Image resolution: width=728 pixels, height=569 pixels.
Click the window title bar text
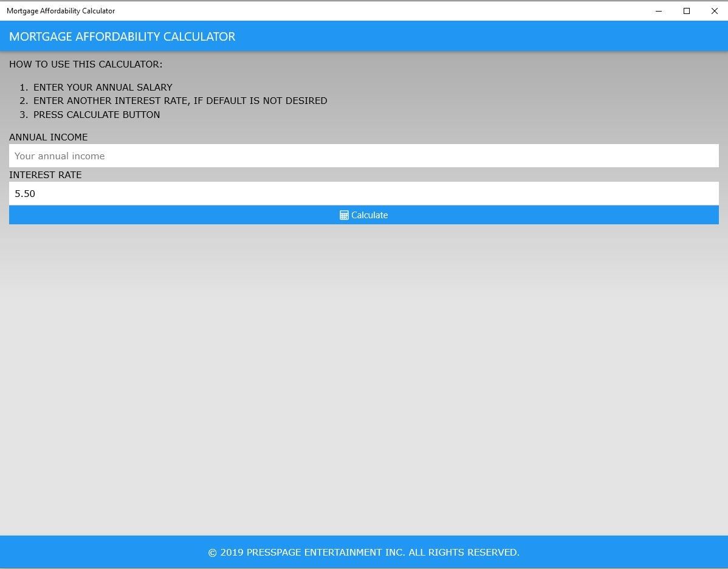[61, 11]
